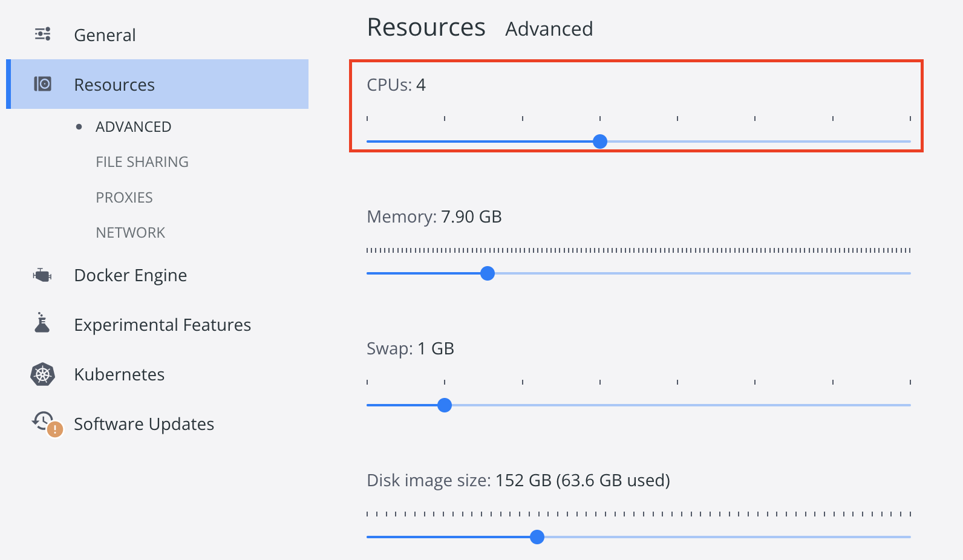Image resolution: width=963 pixels, height=560 pixels.
Task: Click the orange update warning badge
Action: pyautogui.click(x=55, y=429)
